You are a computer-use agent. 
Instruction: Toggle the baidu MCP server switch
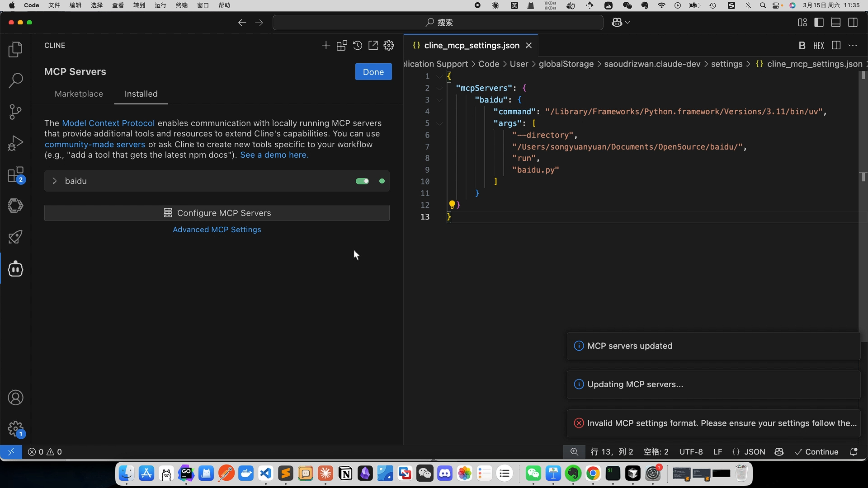(362, 181)
